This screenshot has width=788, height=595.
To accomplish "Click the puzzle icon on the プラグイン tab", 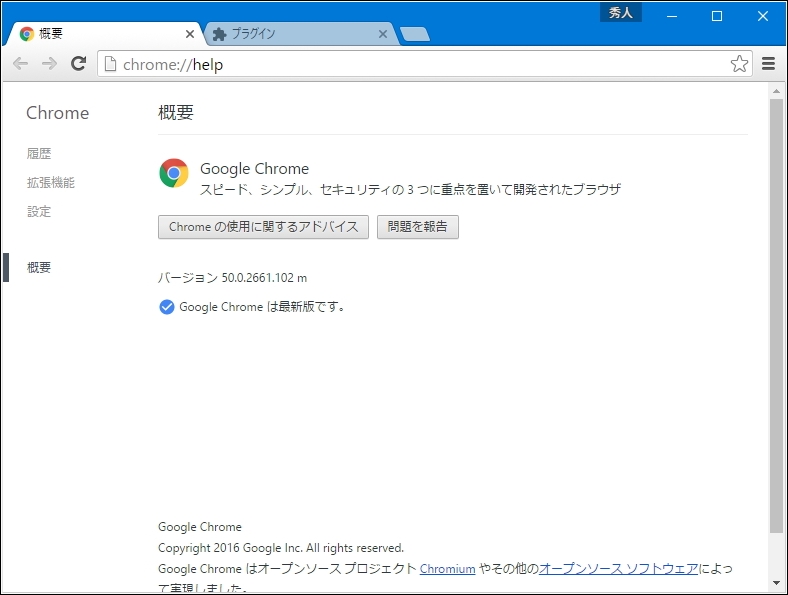I will click(220, 34).
